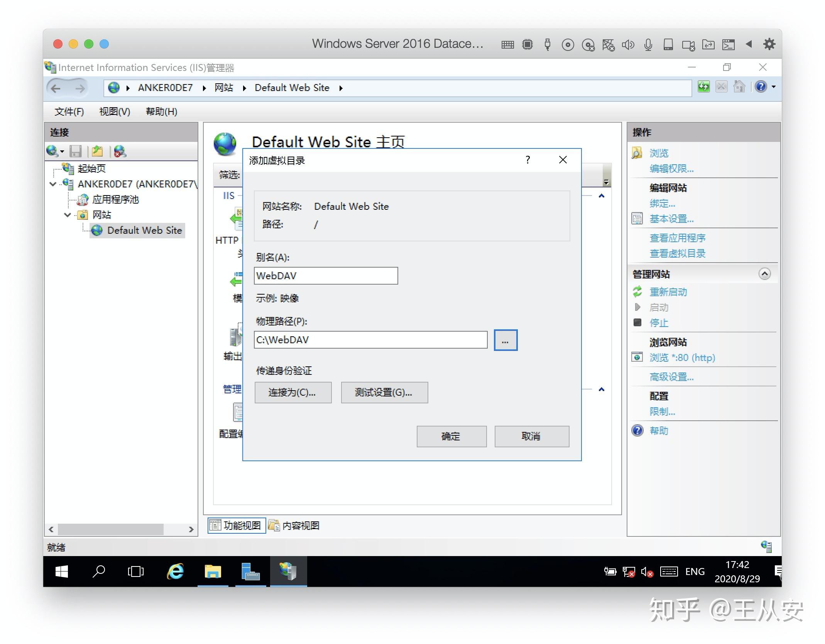Open 测试设置(G)... in the virtual directory dialog

384,392
